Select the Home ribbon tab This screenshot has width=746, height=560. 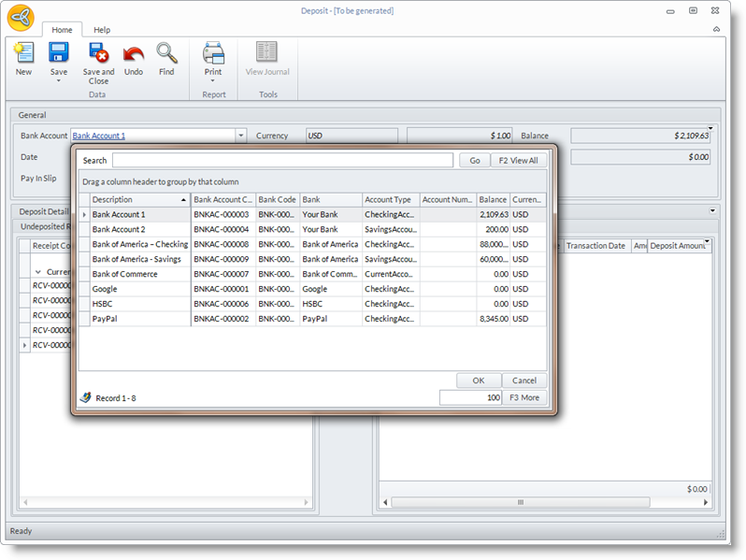click(x=63, y=30)
